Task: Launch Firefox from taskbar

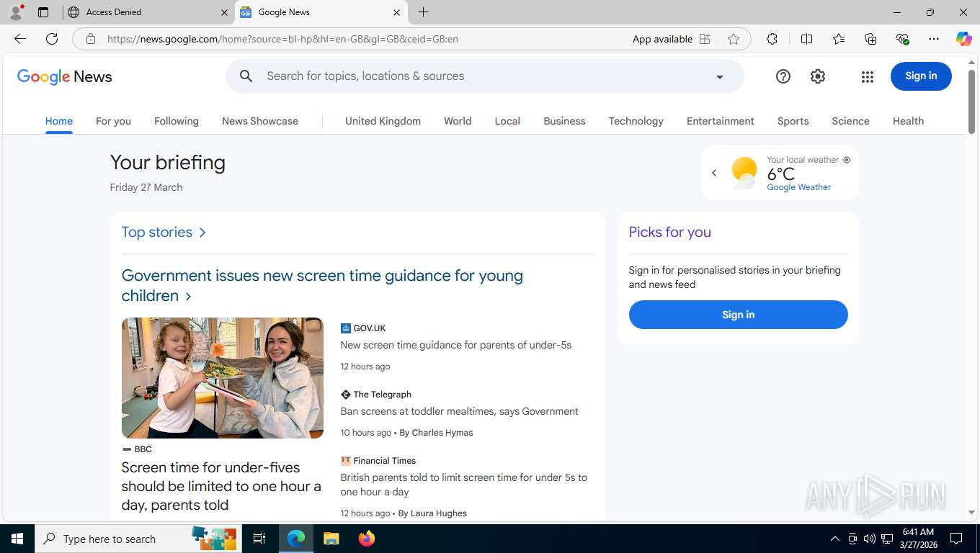Action: click(367, 539)
